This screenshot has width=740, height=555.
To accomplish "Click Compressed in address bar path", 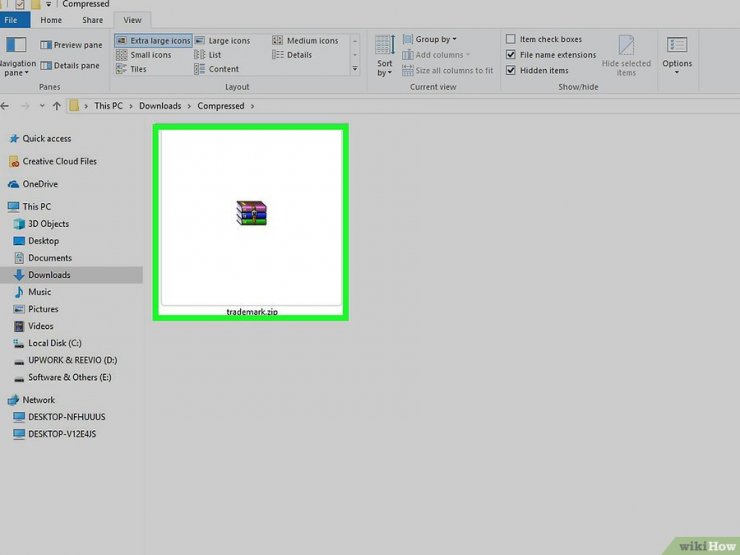I will coord(221,106).
